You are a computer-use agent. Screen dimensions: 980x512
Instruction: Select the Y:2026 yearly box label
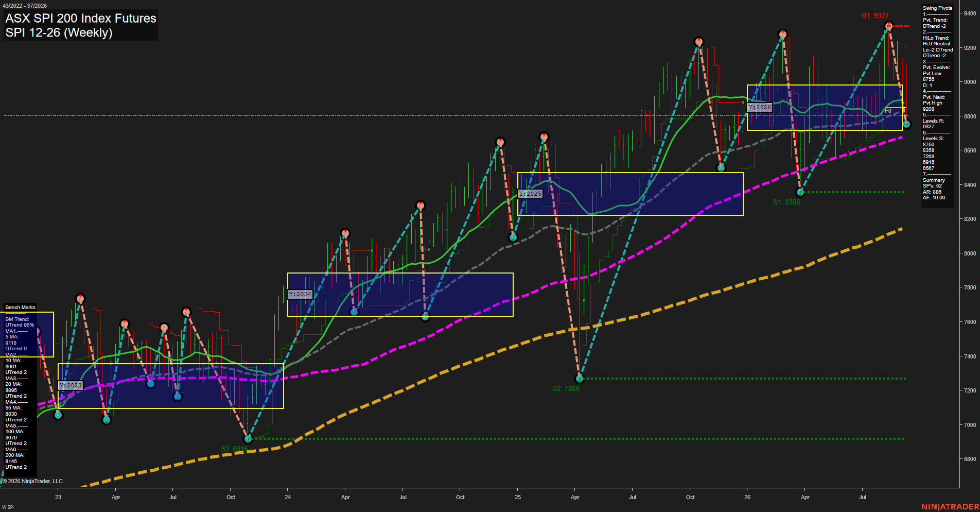point(760,107)
